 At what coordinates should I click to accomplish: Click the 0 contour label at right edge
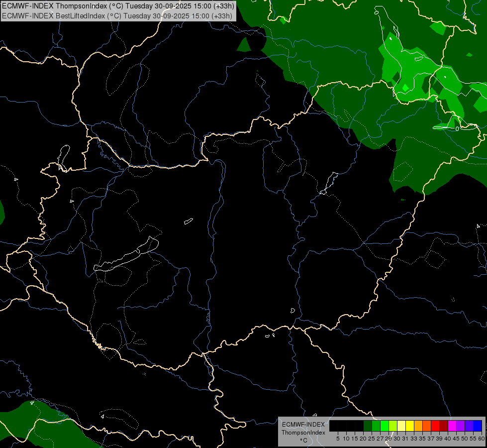pos(457,129)
